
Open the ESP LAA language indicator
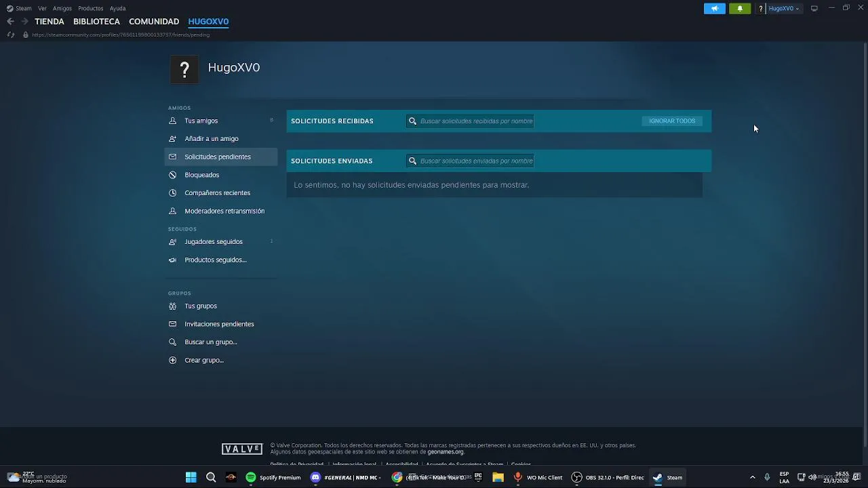pos(785,477)
